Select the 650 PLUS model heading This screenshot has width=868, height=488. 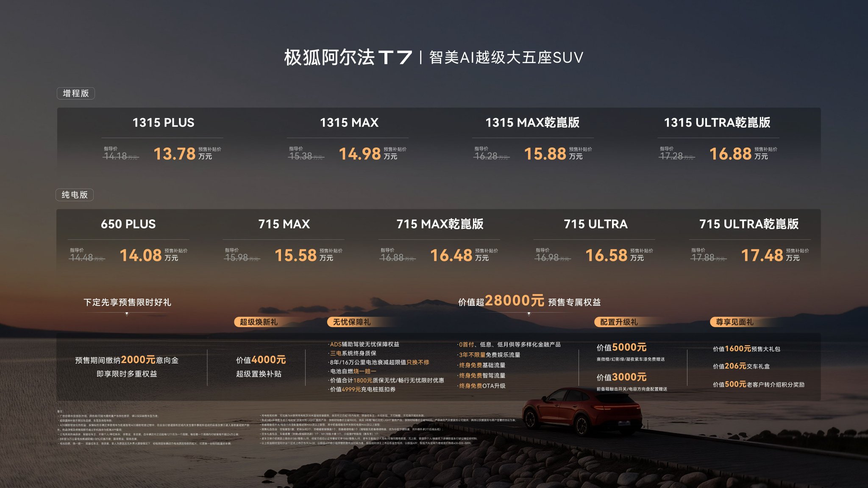tap(128, 224)
